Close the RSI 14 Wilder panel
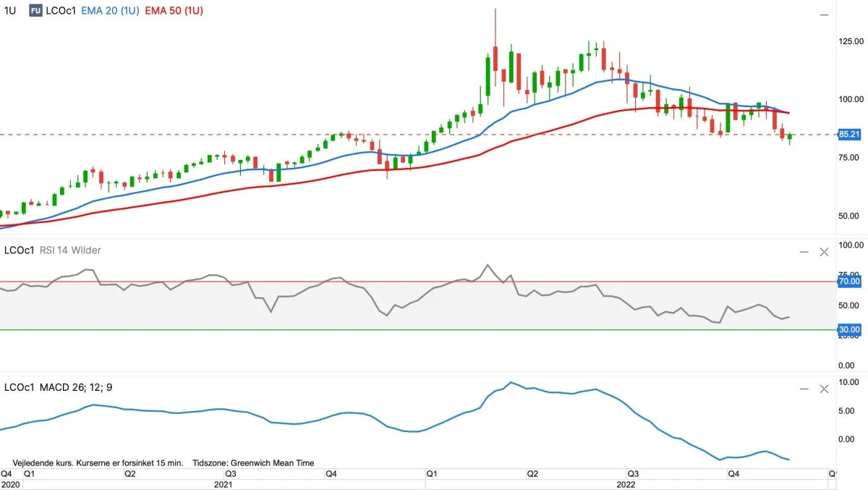868x490 pixels. click(824, 251)
